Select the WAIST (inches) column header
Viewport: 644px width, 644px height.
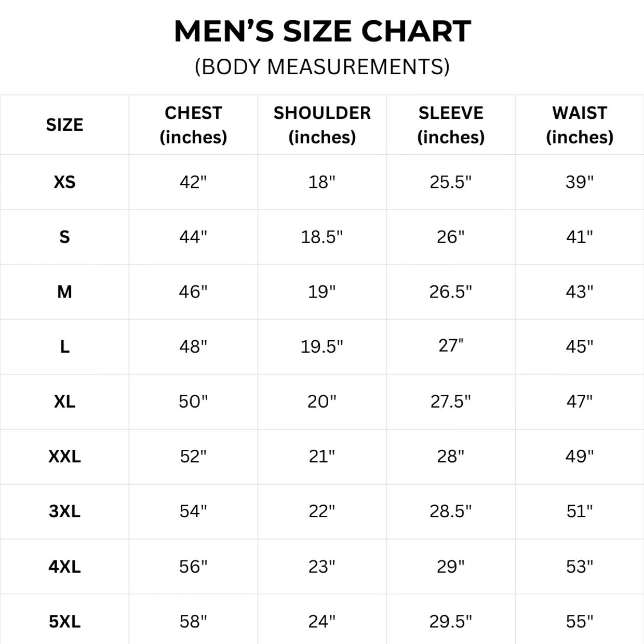coord(580,125)
